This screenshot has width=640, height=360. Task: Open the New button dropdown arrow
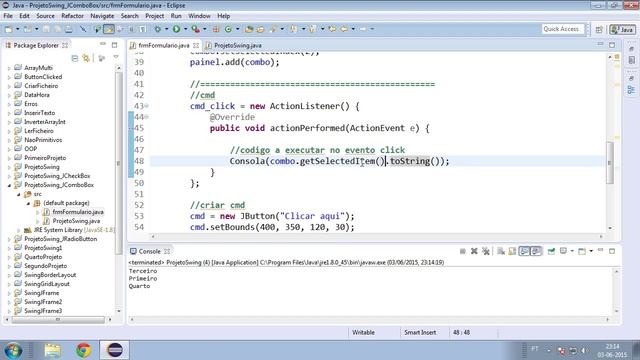click(18, 29)
